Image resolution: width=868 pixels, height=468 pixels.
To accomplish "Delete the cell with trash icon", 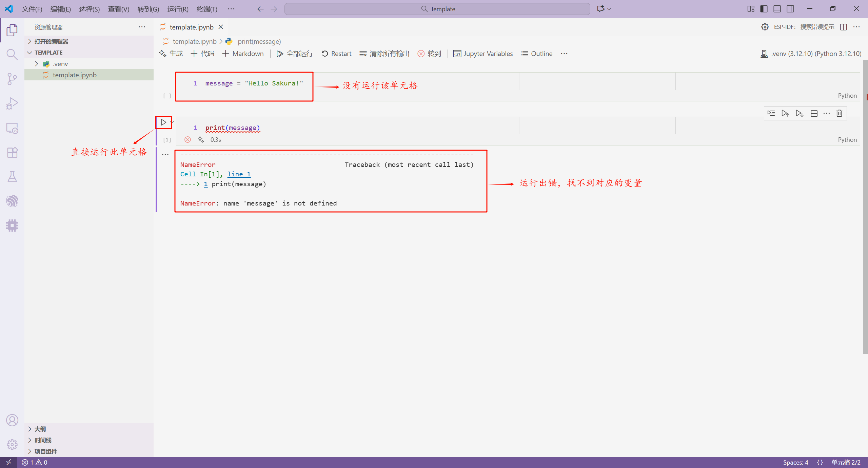I will 839,113.
